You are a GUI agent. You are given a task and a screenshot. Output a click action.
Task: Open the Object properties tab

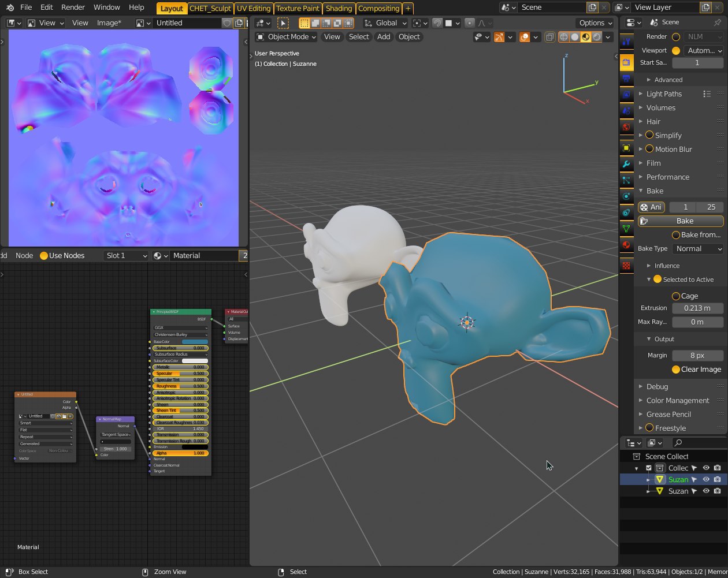tap(626, 148)
